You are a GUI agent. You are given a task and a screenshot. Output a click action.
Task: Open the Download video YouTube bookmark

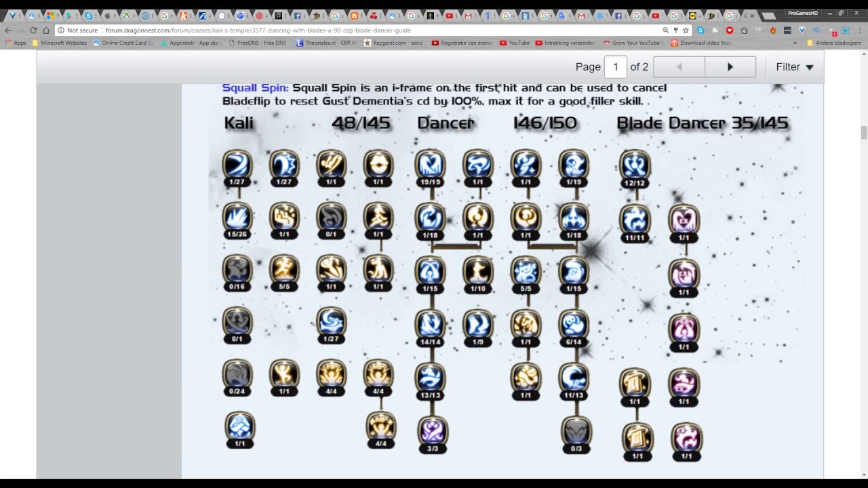click(702, 43)
